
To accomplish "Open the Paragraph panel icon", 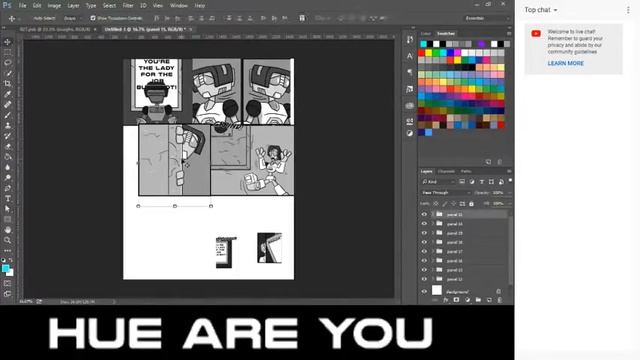I will click(409, 72).
